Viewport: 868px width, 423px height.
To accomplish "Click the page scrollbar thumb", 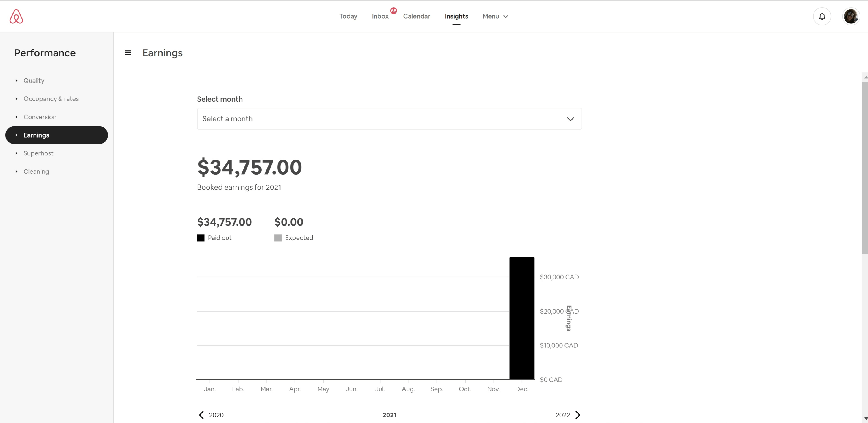I will [865, 168].
